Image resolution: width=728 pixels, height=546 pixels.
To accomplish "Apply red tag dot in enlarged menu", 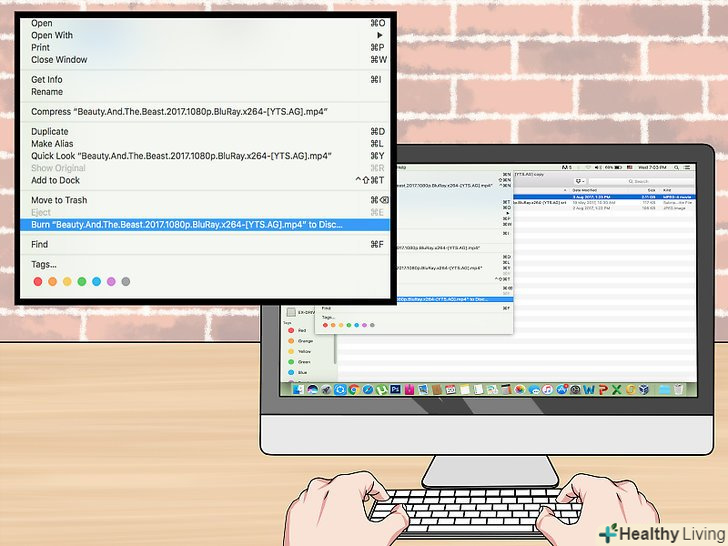I will [38, 281].
